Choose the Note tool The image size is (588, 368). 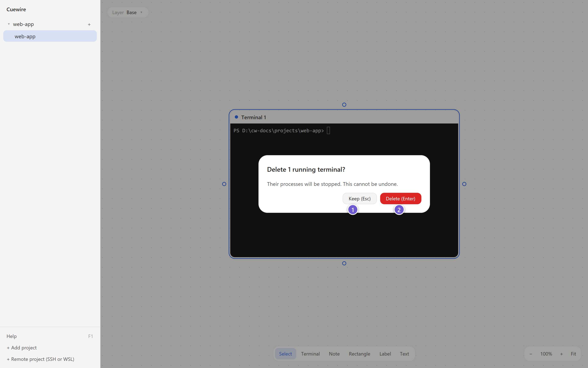tap(334, 354)
